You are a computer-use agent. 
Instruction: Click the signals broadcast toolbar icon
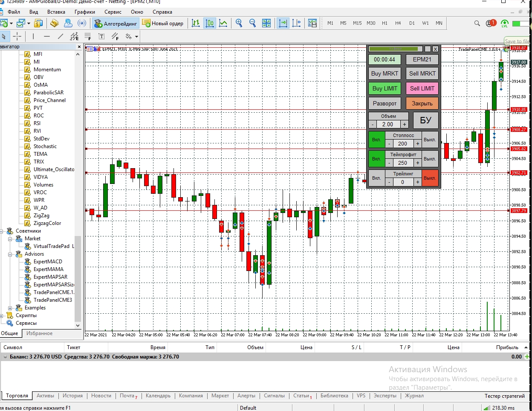[x=82, y=23]
